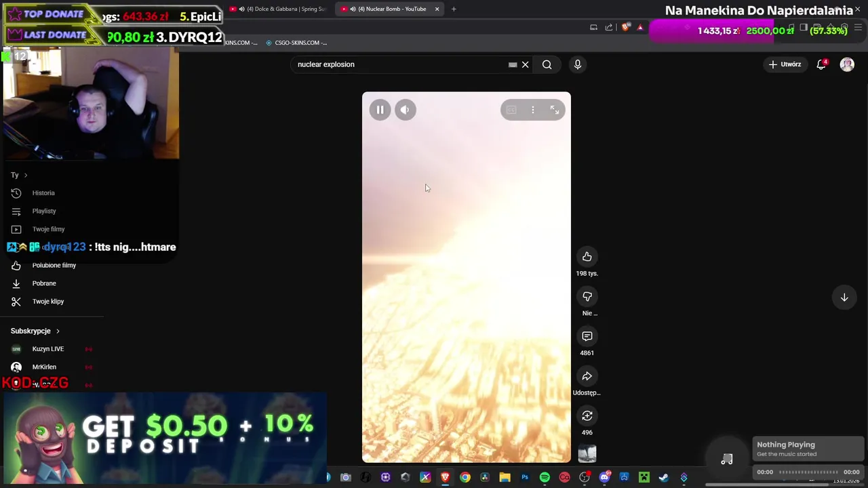Clear the search query with the X

click(525, 64)
